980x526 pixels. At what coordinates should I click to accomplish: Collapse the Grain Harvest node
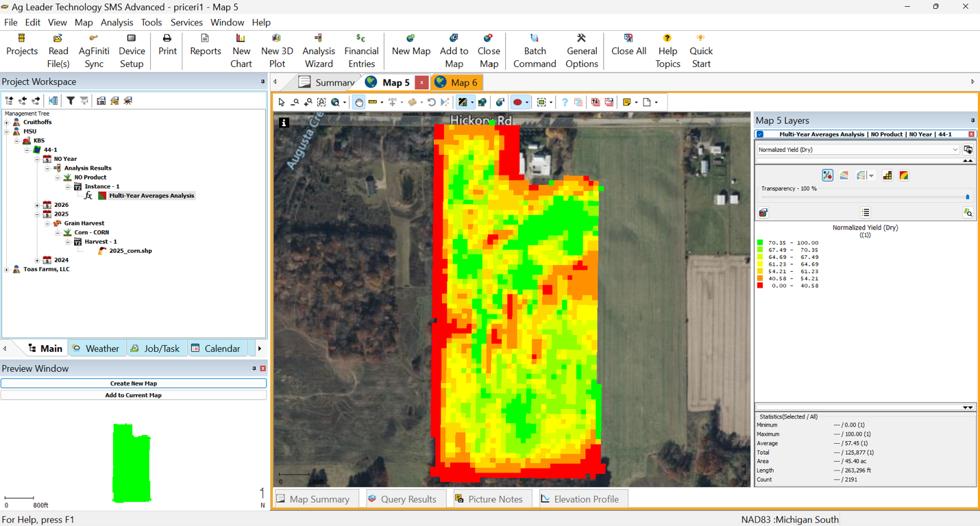tap(48, 223)
